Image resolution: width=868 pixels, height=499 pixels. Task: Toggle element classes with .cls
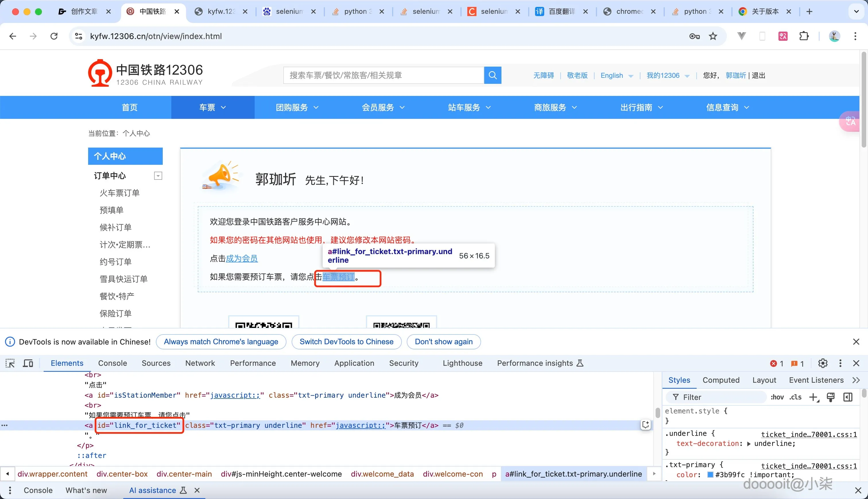pos(795,397)
